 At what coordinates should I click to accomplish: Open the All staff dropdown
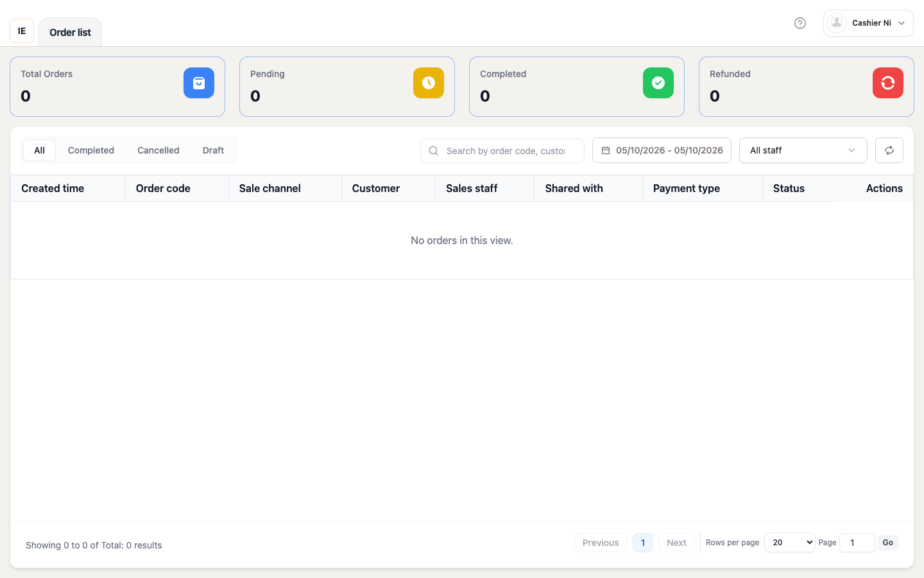tap(803, 150)
